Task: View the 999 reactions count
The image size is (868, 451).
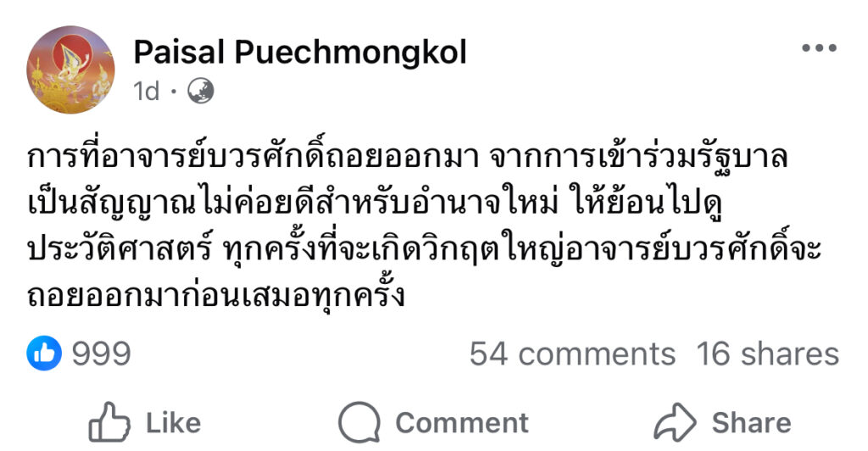Action: [101, 354]
